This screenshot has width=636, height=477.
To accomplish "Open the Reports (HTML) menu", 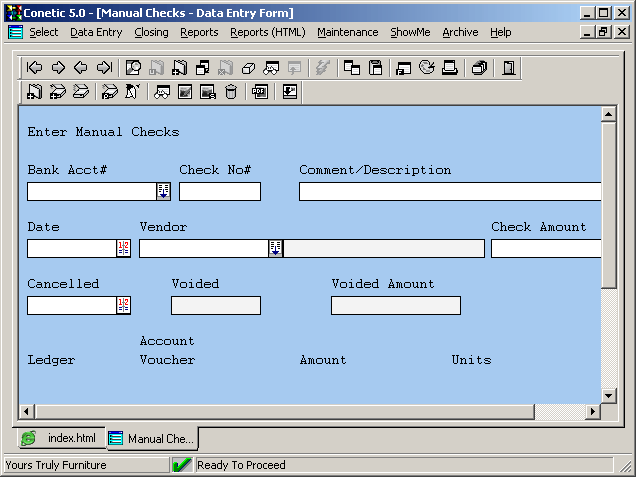I will [x=267, y=32].
